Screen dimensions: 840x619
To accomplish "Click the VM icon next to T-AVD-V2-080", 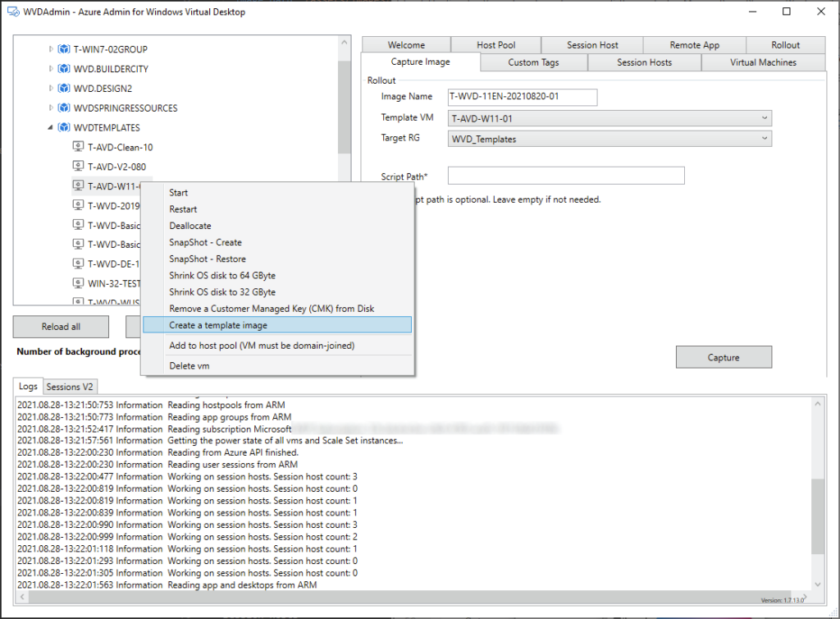I will (x=78, y=167).
